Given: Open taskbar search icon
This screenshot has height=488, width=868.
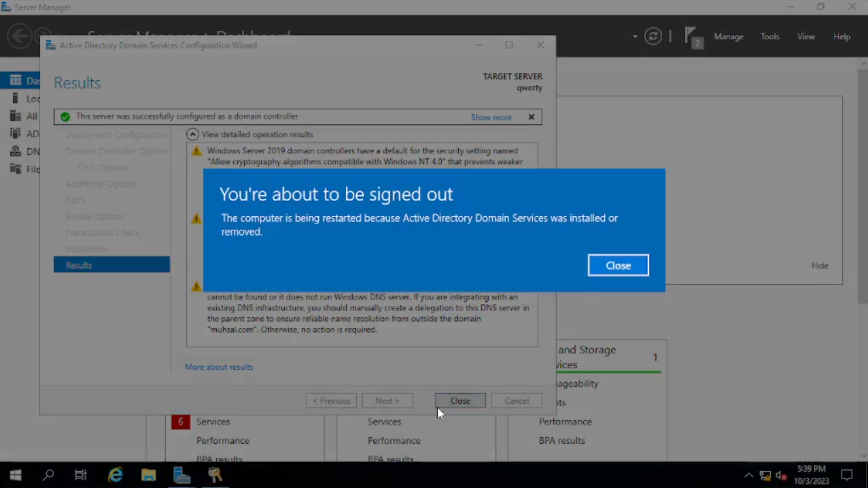Looking at the screenshot, I should tap(48, 475).
